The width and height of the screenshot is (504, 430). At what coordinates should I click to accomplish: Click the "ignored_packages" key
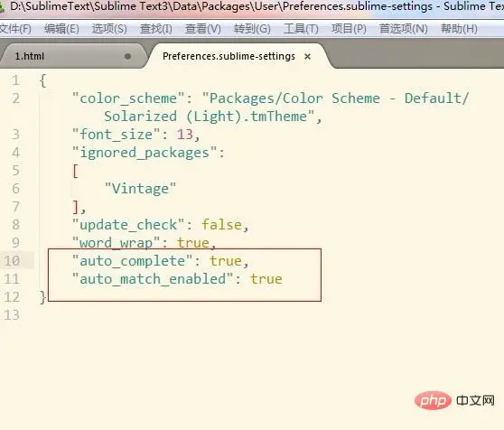145,153
